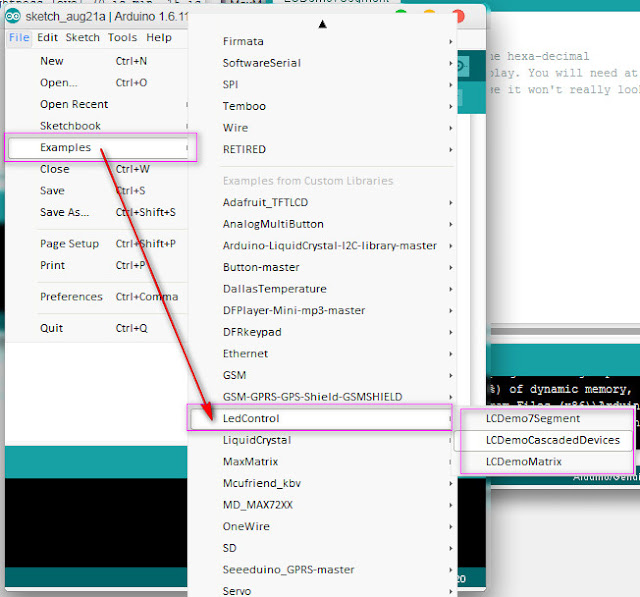Select Close in the File menu

pyautogui.click(x=97, y=169)
